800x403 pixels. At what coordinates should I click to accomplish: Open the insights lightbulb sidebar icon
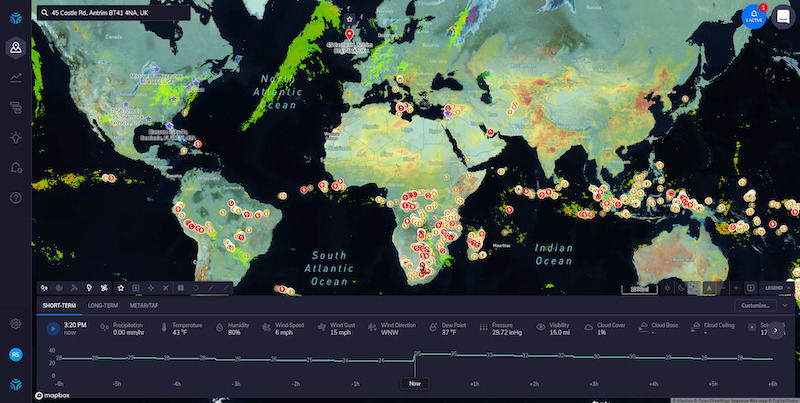[x=16, y=137]
